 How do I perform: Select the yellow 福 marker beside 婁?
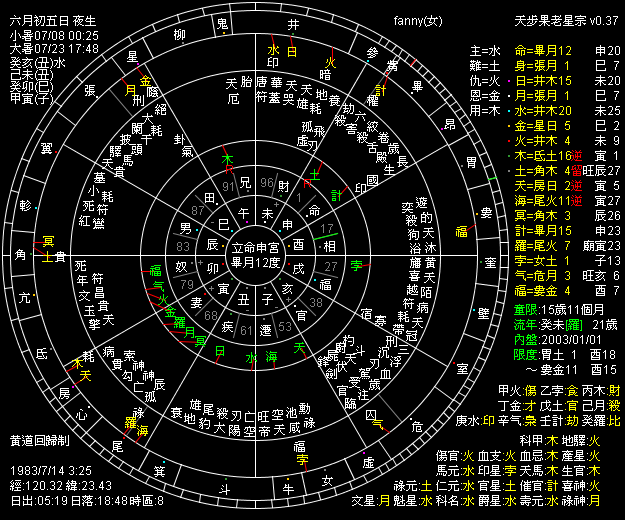[x=461, y=231]
